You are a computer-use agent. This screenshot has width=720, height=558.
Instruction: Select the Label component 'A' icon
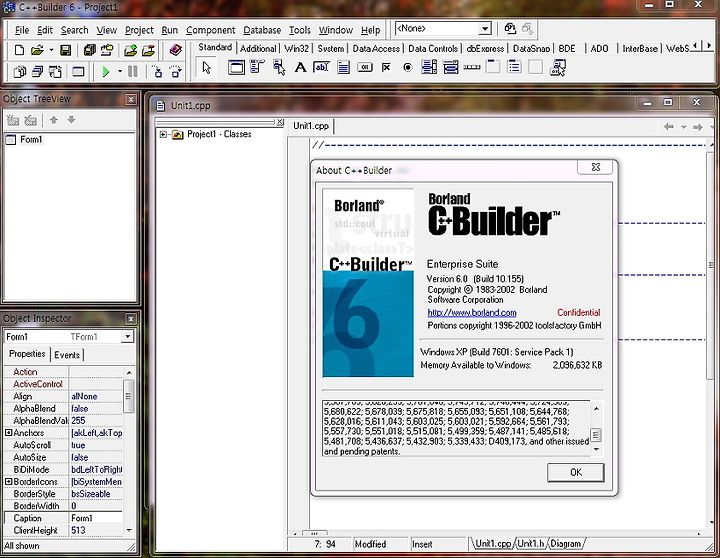[x=300, y=68]
